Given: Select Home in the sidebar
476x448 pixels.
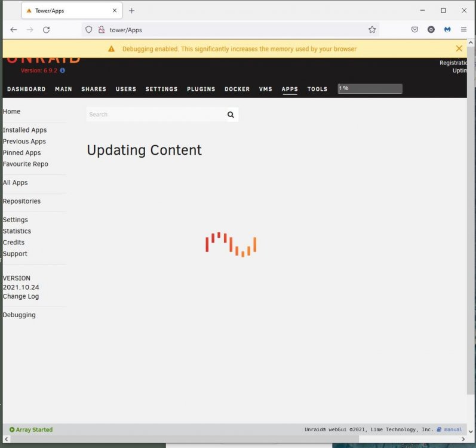Looking at the screenshot, I should point(11,111).
